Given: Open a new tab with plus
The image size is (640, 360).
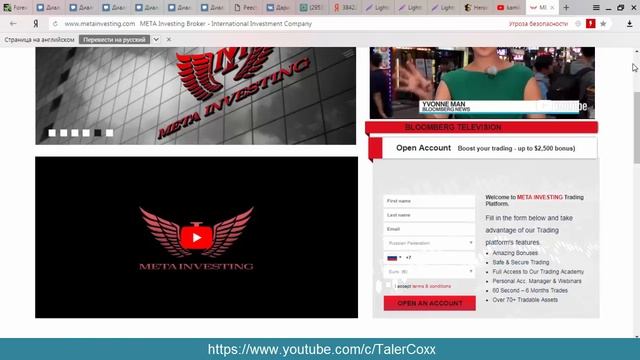Looking at the screenshot, I should (566, 7).
